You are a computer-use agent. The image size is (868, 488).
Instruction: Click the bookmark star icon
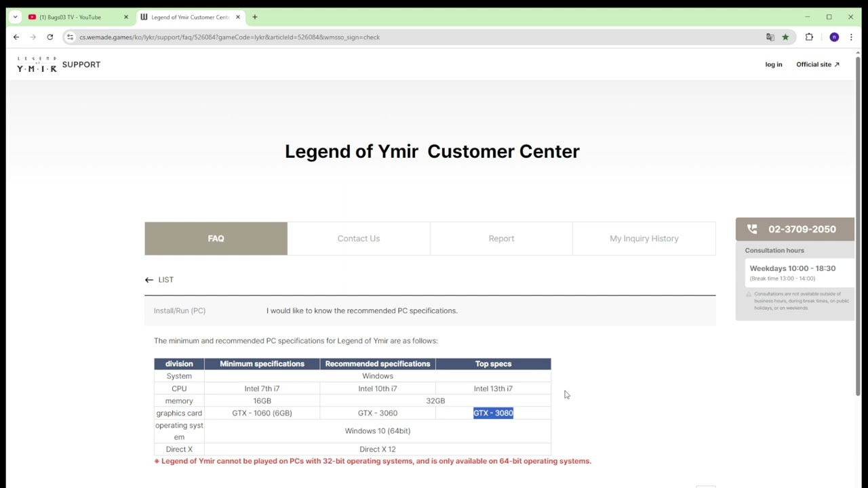[x=785, y=37]
